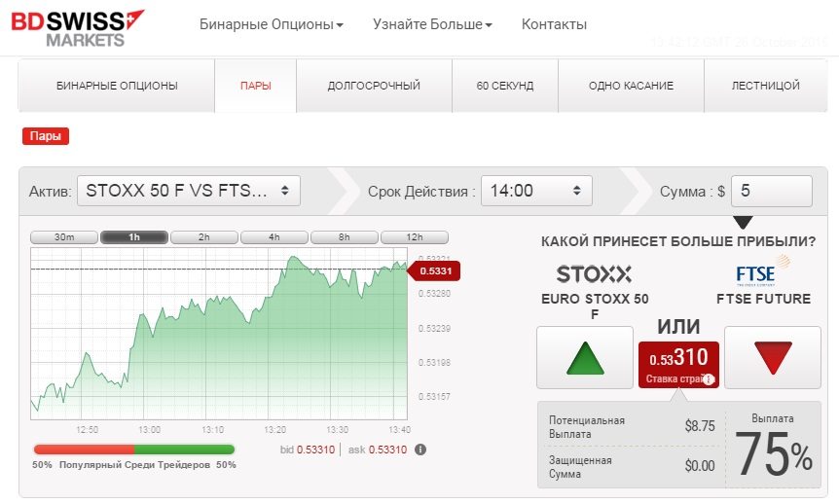Switch to ДОЛГОСРОЧНЫЙ tab

click(x=374, y=86)
